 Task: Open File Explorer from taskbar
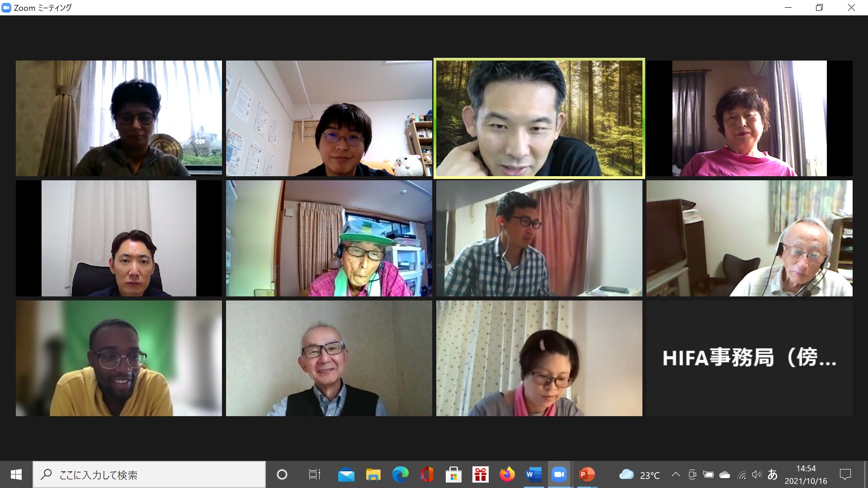(x=373, y=474)
